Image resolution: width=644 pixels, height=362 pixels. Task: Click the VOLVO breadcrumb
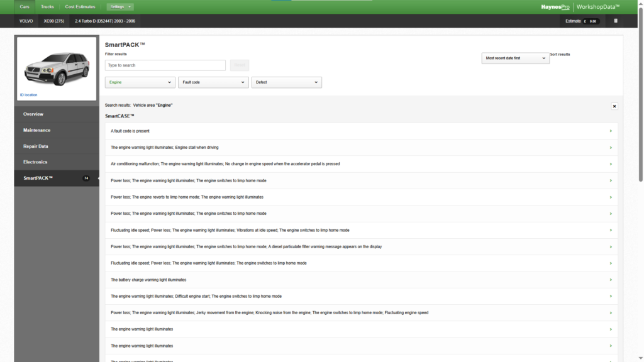click(x=26, y=21)
